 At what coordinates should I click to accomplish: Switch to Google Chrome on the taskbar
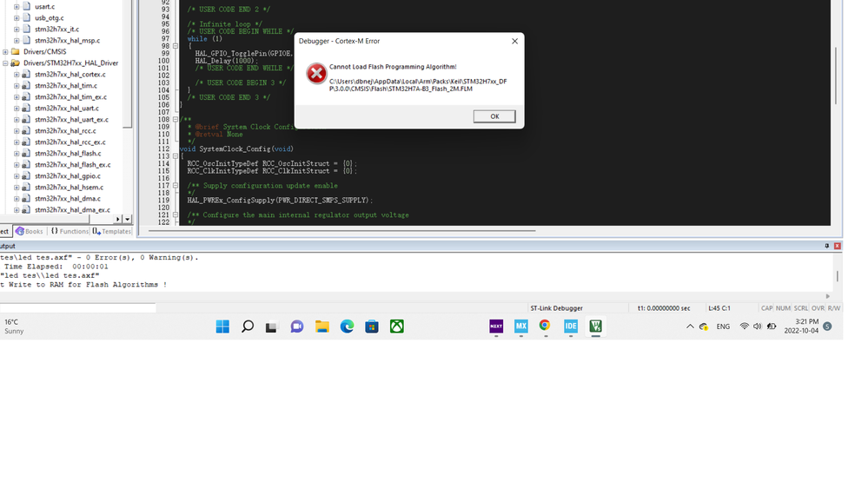point(545,326)
